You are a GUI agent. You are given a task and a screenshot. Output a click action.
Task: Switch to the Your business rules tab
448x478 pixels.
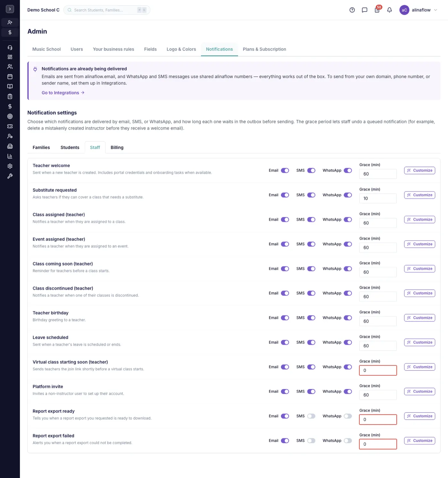(114, 49)
